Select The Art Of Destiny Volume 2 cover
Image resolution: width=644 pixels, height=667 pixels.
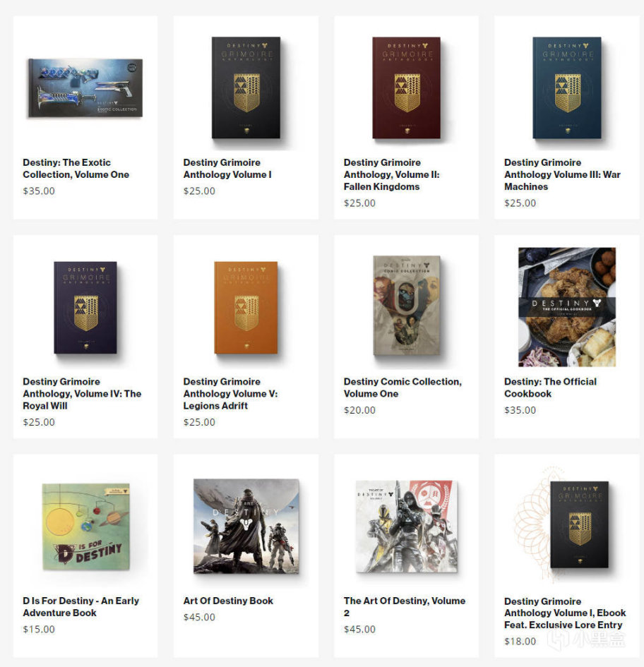pos(407,527)
